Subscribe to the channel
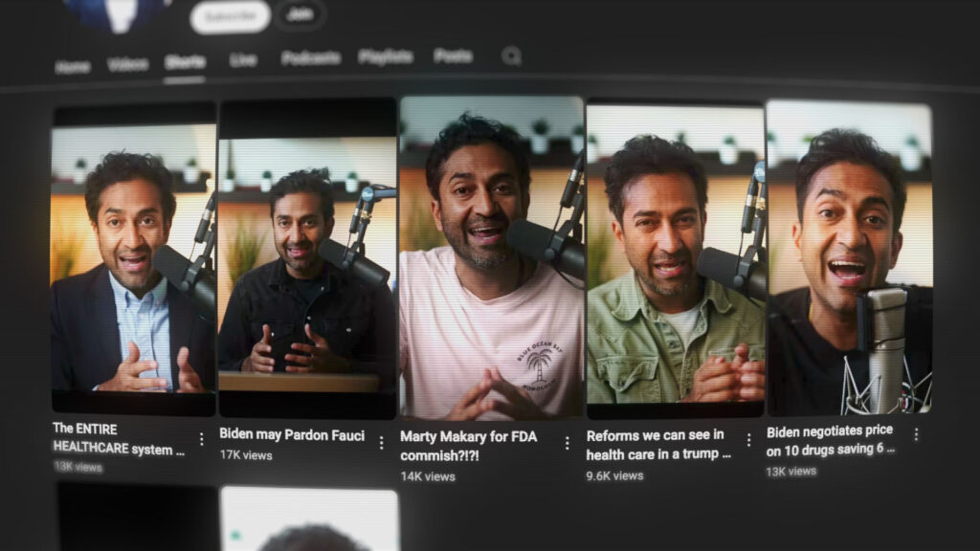Viewport: 980px width, 551px height. [x=230, y=16]
